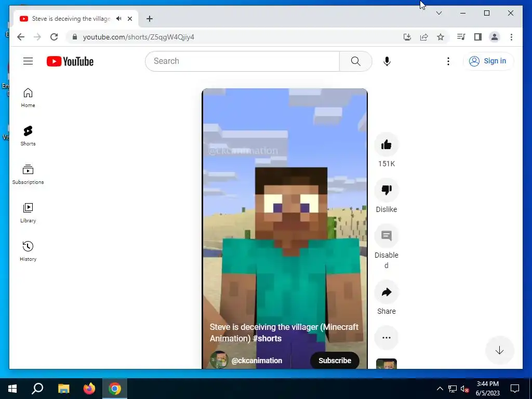Open YouTube settings three-dot menu

point(448,61)
